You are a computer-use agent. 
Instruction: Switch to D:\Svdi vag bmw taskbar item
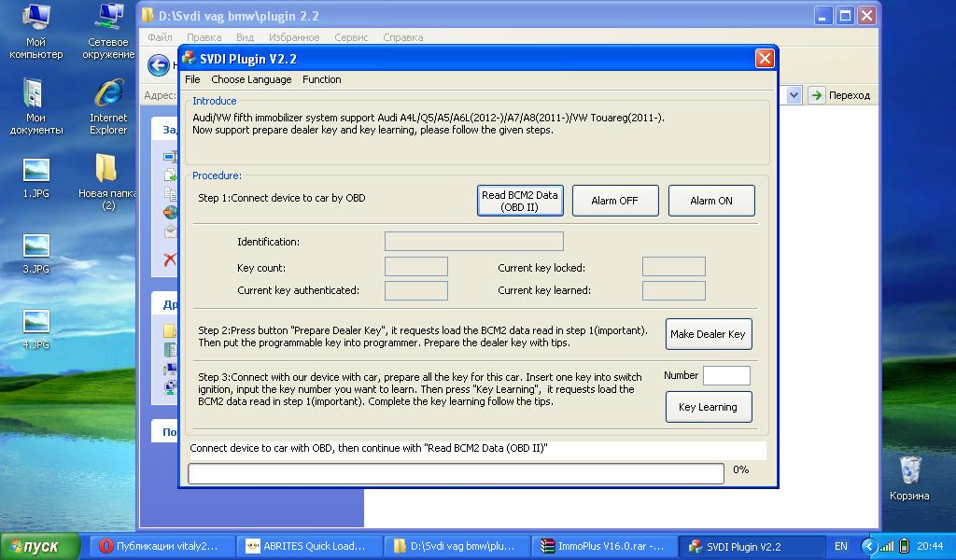point(457,546)
